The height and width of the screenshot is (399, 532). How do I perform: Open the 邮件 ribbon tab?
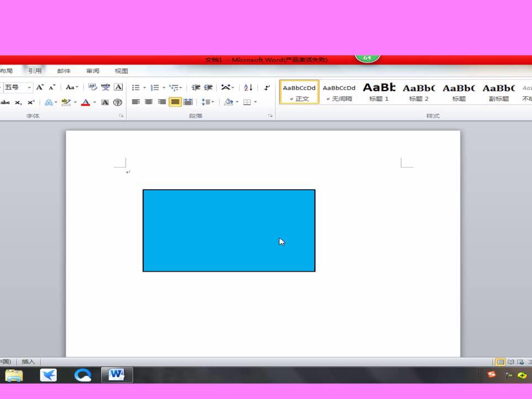pos(64,71)
